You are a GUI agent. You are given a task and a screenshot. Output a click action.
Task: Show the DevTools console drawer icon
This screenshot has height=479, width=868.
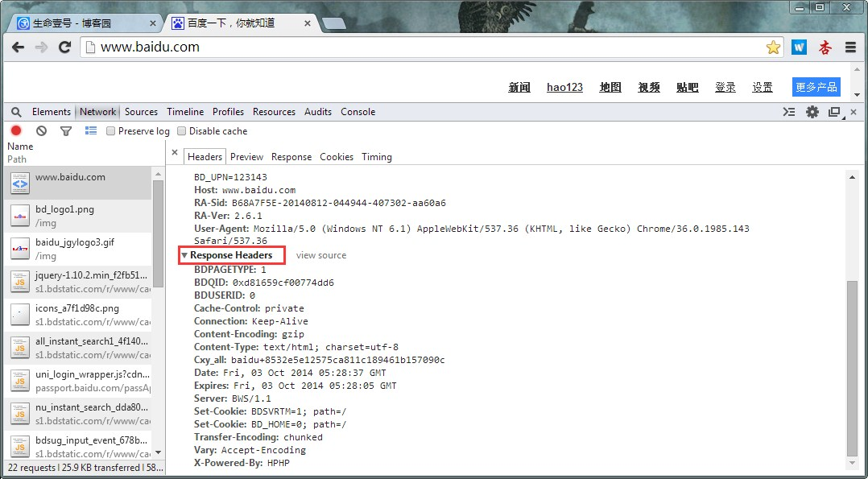tap(789, 112)
